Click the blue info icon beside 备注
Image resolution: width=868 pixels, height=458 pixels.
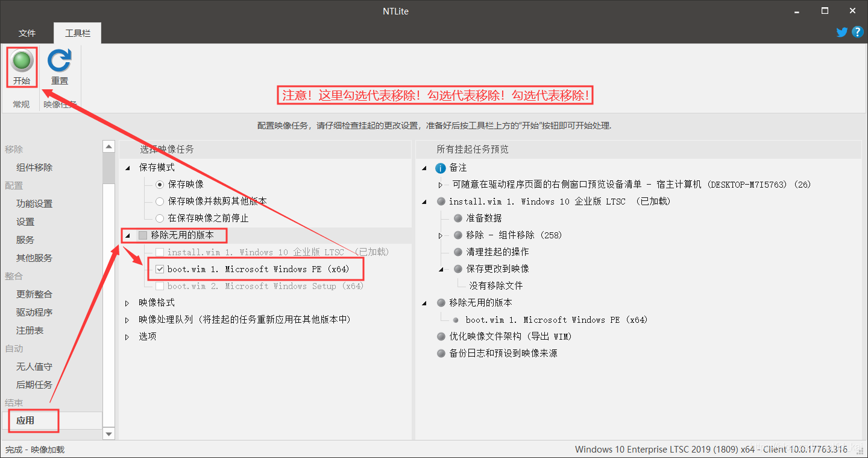tap(441, 168)
